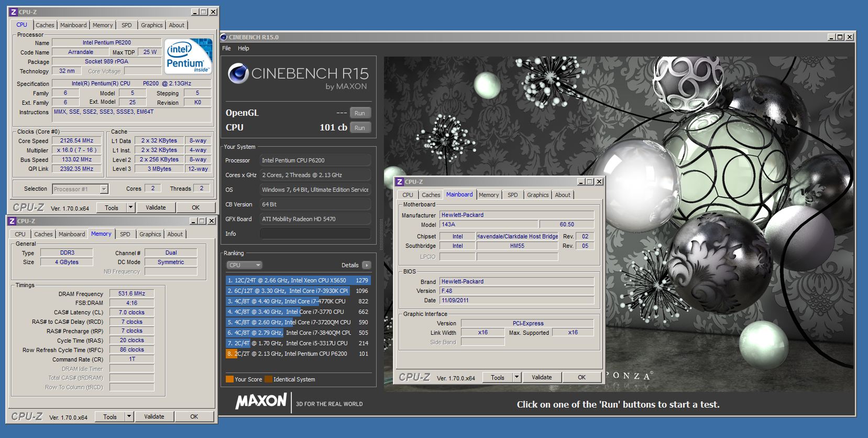This screenshot has height=438, width=868.
Task: Click the CPU-Z Mainboard window title icon
Action: click(x=400, y=182)
